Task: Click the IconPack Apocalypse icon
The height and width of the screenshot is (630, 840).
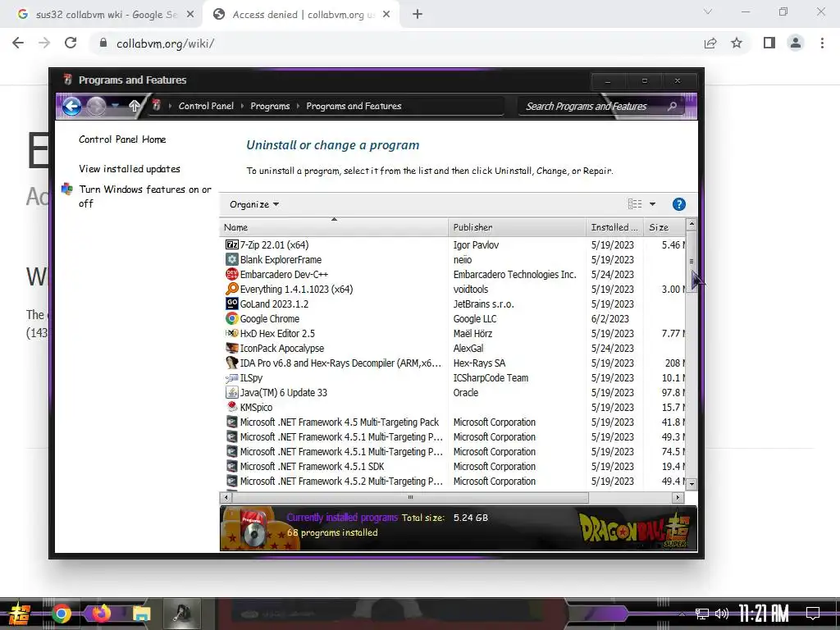Action: click(231, 348)
